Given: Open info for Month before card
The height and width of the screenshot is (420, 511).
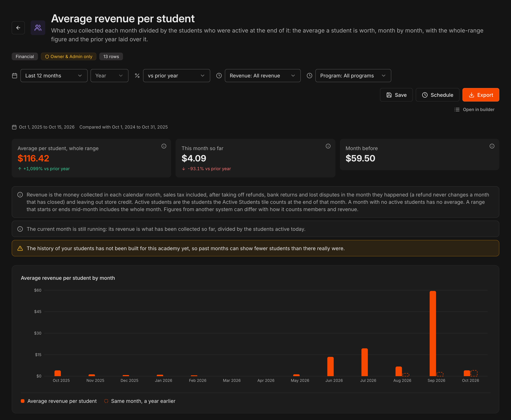Looking at the screenshot, I should tap(492, 146).
